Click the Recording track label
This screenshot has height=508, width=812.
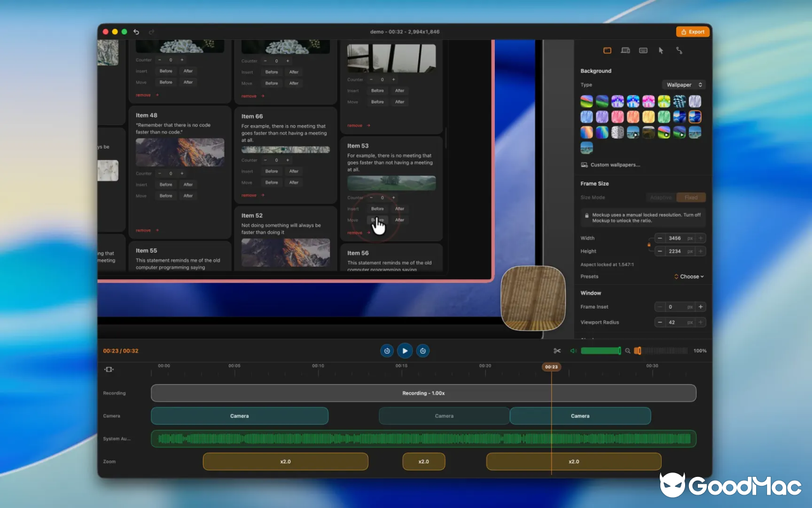[x=115, y=393]
